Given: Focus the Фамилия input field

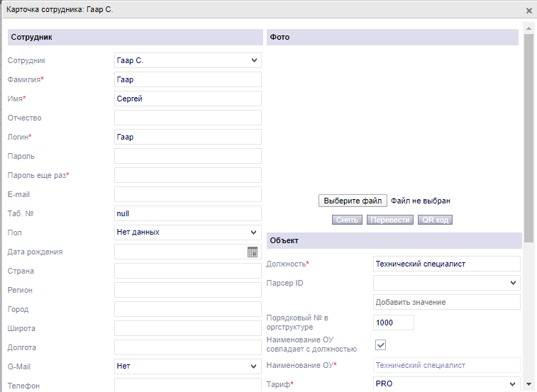Looking at the screenshot, I should [187, 80].
